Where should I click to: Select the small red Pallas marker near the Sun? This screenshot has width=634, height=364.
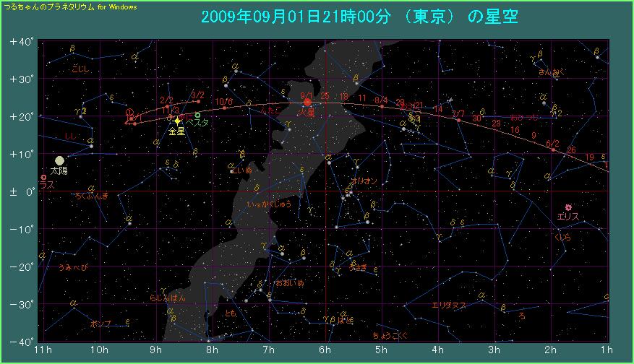[x=43, y=177]
